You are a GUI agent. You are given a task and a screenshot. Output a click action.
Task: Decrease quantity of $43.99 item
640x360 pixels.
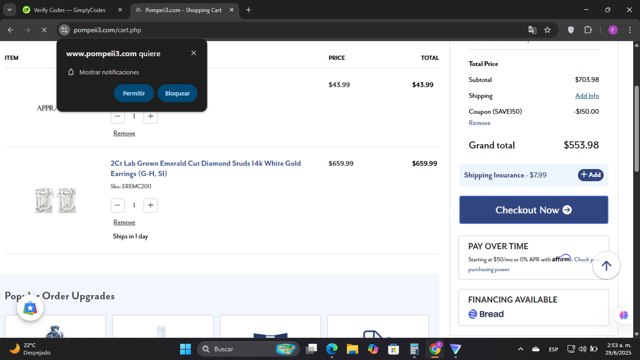118,116
